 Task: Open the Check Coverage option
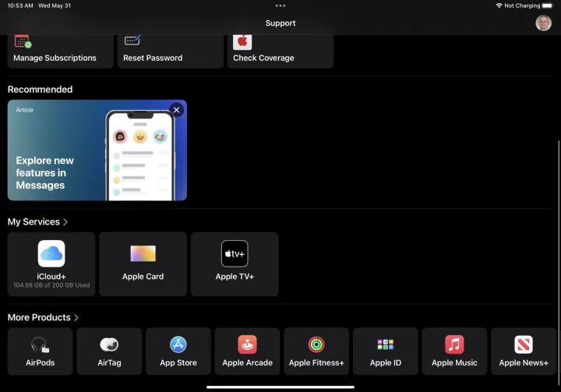tap(280, 51)
